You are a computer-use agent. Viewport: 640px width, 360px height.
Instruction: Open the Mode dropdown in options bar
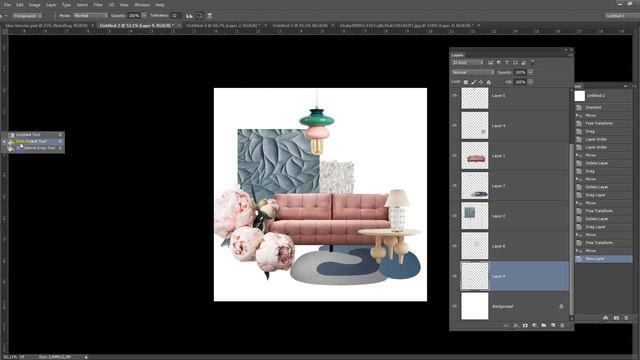(90, 16)
